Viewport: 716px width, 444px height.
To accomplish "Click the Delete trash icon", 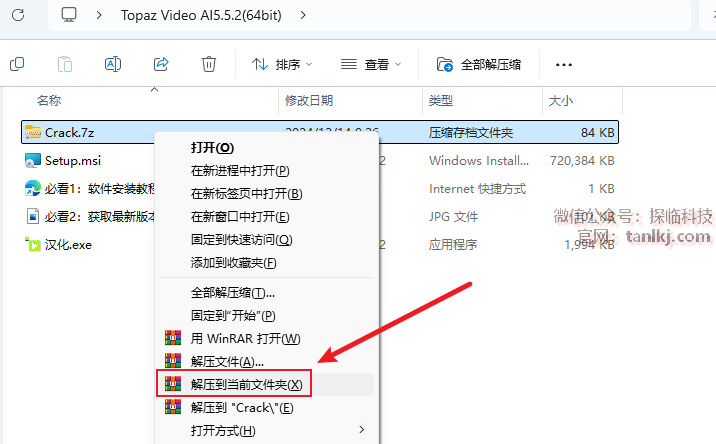I will (x=209, y=64).
